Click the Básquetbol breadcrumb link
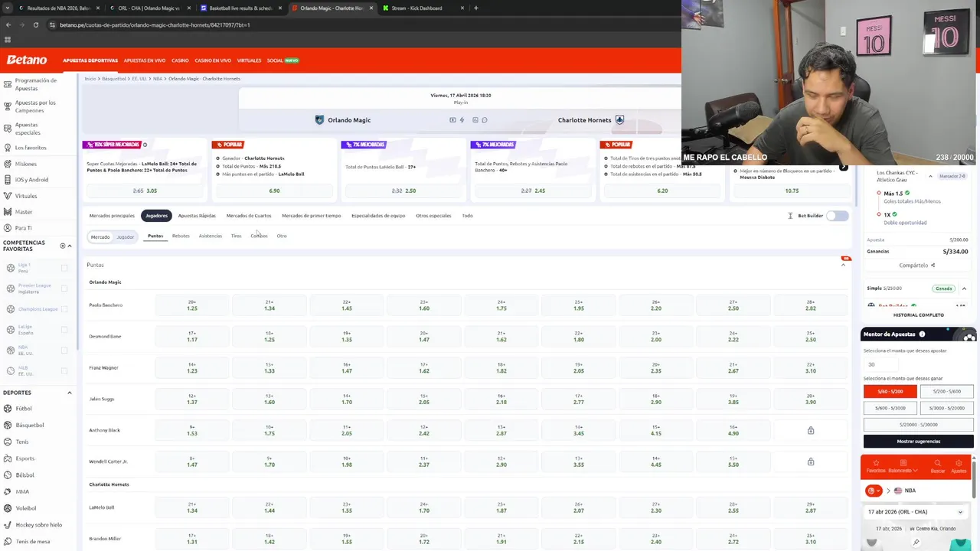Viewport: 980px width, 551px height. pos(114,79)
